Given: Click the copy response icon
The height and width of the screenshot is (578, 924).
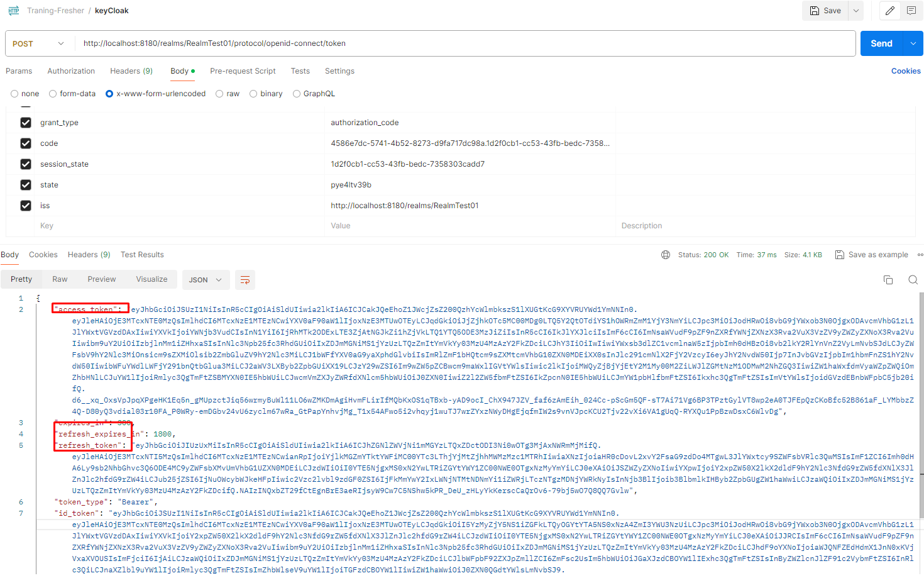Looking at the screenshot, I should (888, 280).
